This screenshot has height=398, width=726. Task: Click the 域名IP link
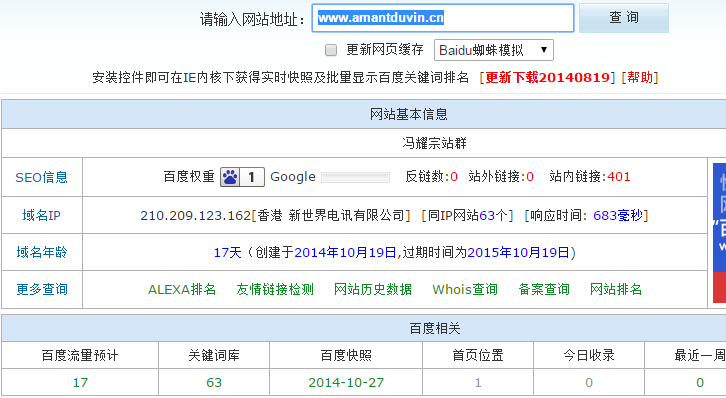[x=42, y=215]
